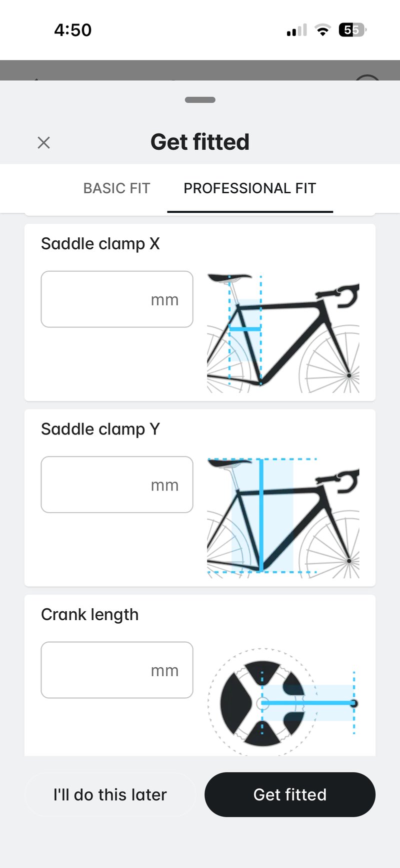400x868 pixels.
Task: Select the PROFESSIONAL FIT tab
Action: [249, 188]
